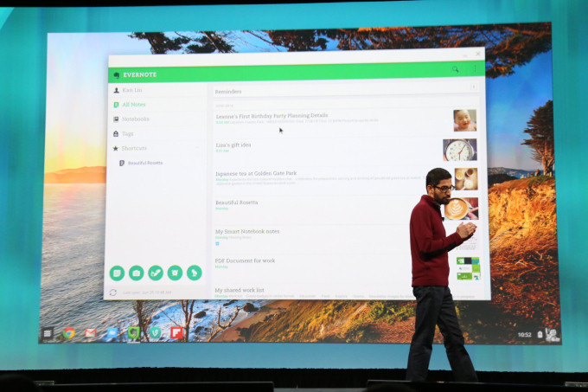The width and height of the screenshot is (588, 392).
Task: Select All Notes in sidebar
Action: (133, 105)
